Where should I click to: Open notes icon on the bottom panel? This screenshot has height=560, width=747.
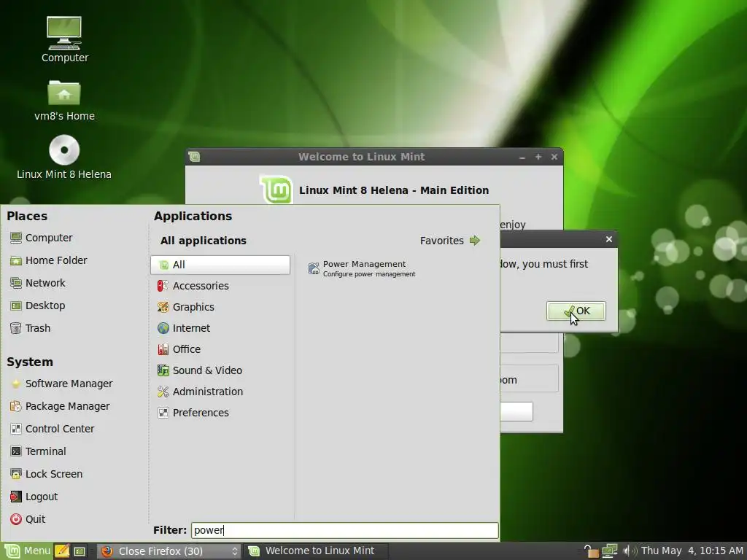(x=62, y=551)
